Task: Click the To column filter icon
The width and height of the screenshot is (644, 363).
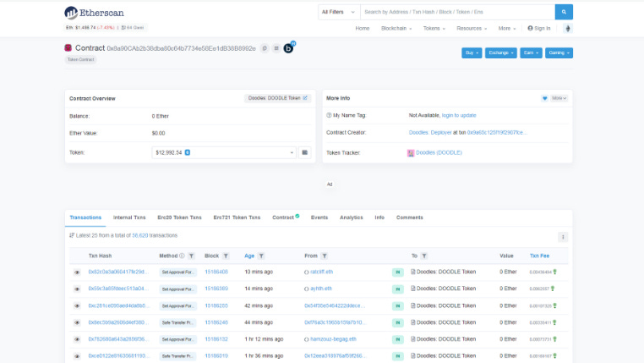Action: point(424,256)
